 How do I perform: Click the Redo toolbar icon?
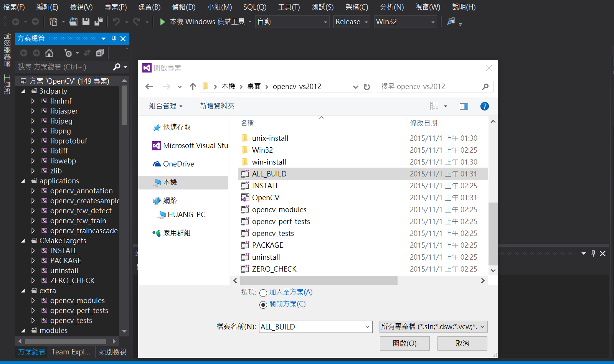[137, 21]
